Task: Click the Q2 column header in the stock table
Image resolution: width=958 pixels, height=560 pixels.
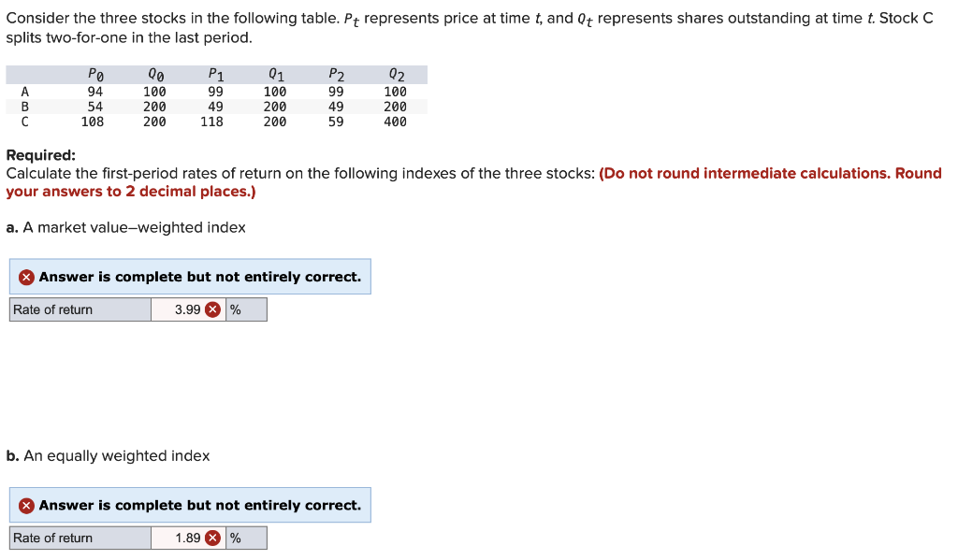Action: (x=398, y=74)
